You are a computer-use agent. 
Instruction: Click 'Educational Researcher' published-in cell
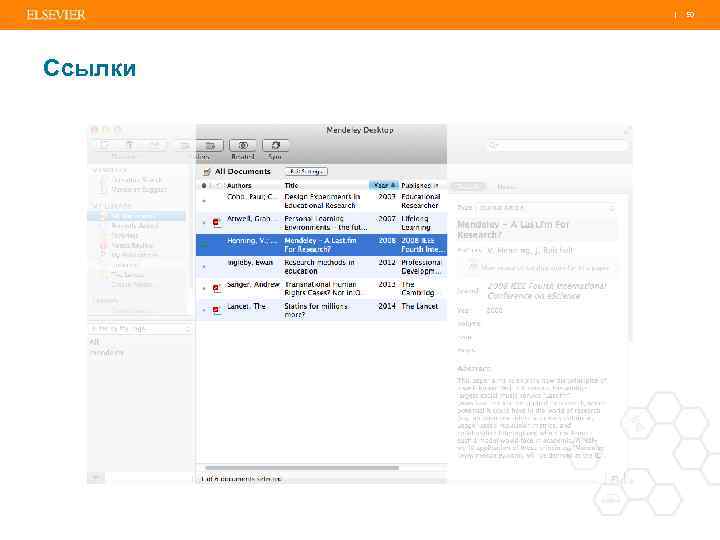tap(421, 201)
